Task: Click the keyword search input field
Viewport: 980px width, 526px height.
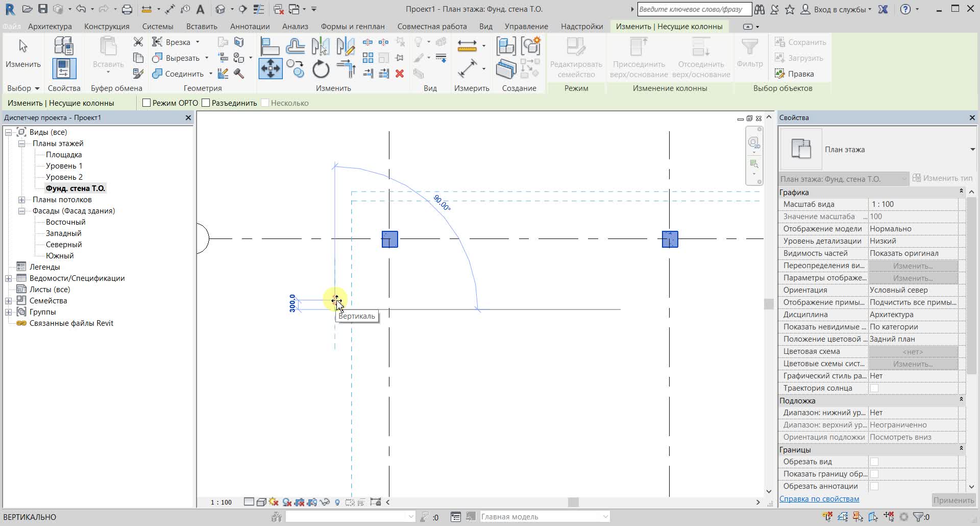Action: (x=694, y=9)
